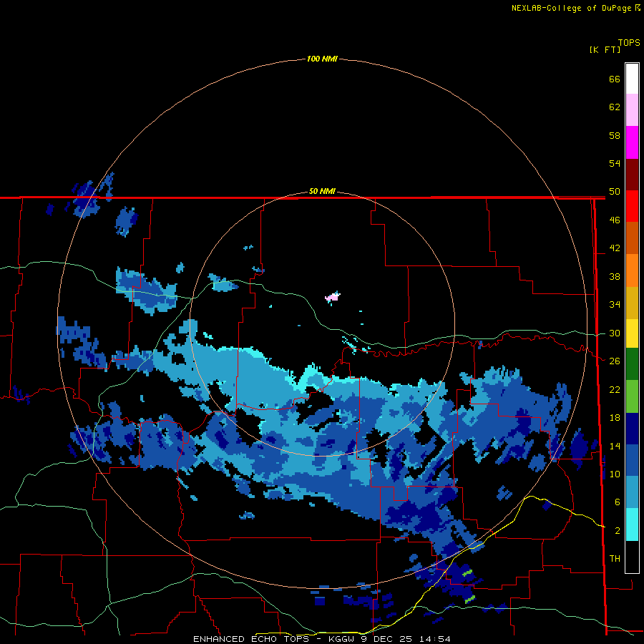
Task: Click the legend value '22'
Action: (615, 390)
